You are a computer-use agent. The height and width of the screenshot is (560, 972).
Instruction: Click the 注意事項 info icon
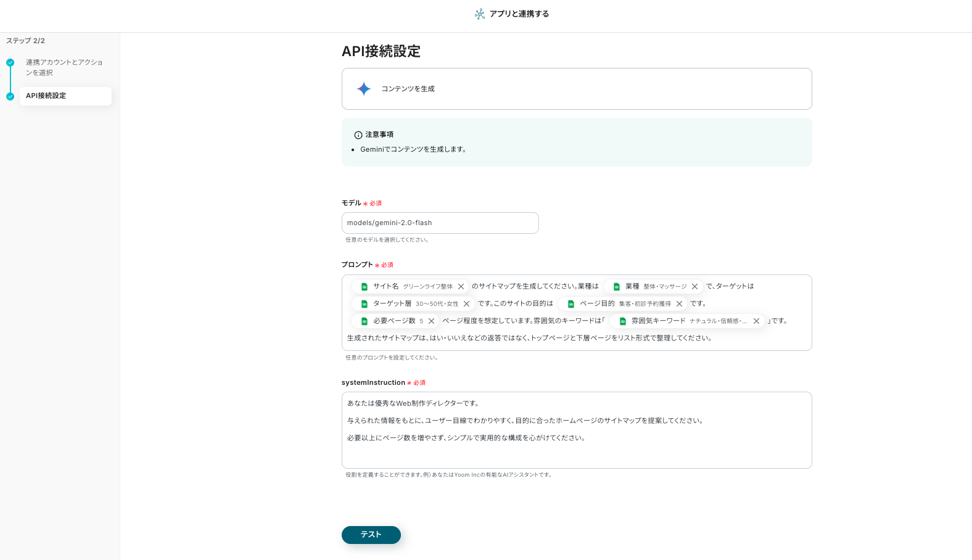(x=358, y=135)
